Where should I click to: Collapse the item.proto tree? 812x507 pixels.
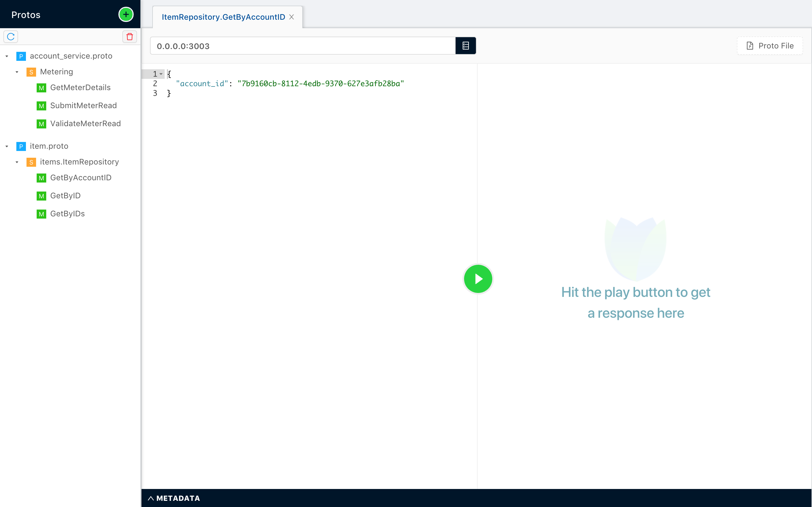[x=7, y=146]
